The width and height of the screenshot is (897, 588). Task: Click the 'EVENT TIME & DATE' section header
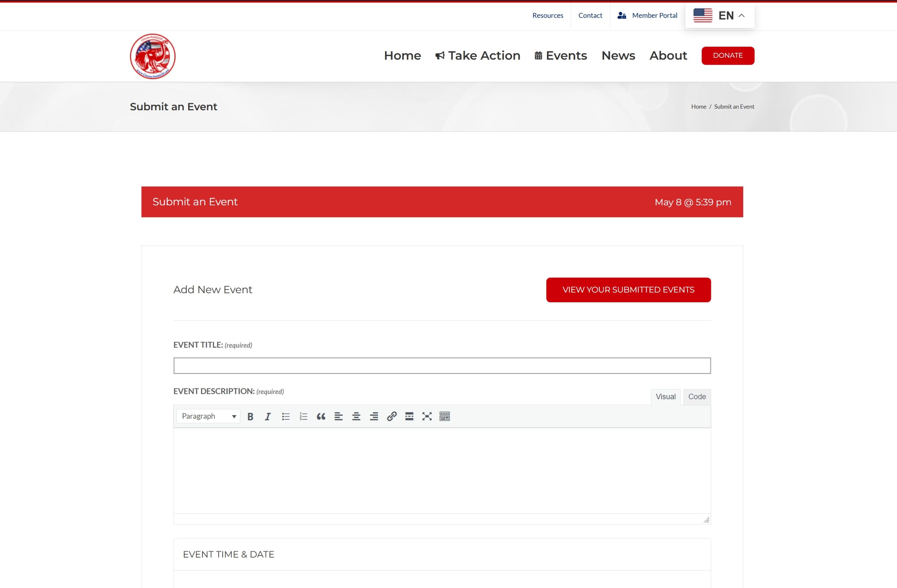228,554
